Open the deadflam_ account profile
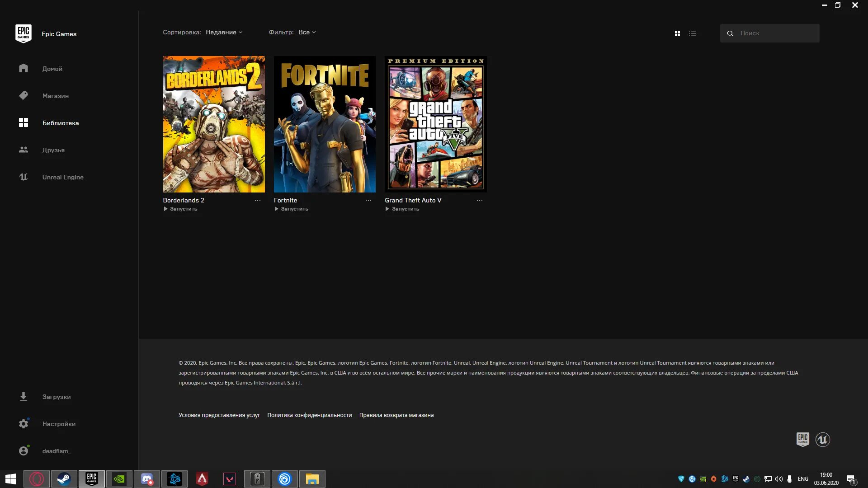Image resolution: width=868 pixels, height=488 pixels. pyautogui.click(x=56, y=451)
